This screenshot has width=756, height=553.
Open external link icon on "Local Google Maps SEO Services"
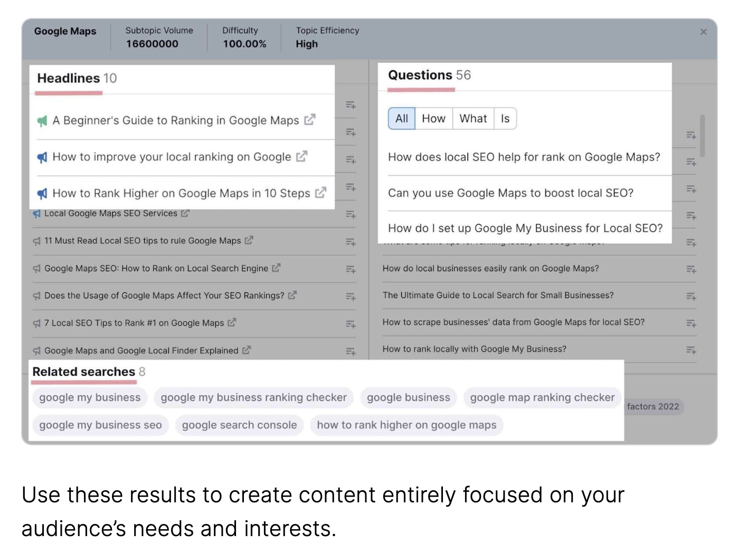[184, 213]
